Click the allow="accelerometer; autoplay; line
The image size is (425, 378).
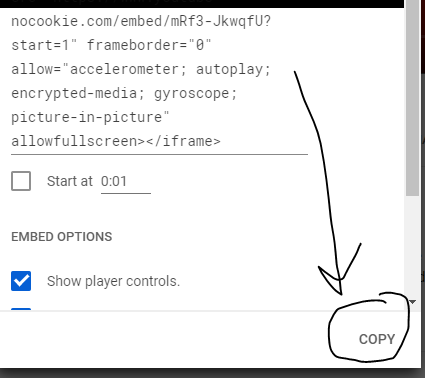[x=141, y=69]
